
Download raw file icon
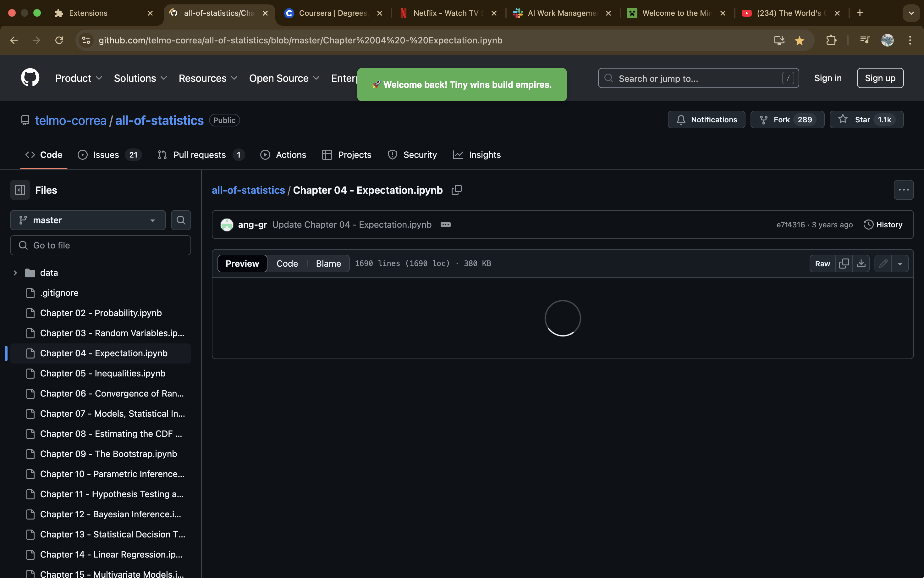point(861,264)
